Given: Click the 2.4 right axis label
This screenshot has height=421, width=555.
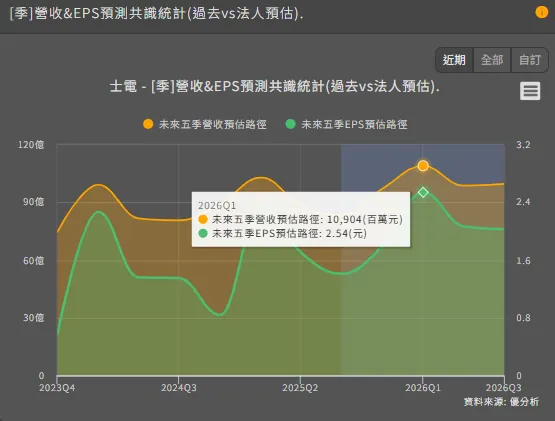Looking at the screenshot, I should [x=523, y=202].
